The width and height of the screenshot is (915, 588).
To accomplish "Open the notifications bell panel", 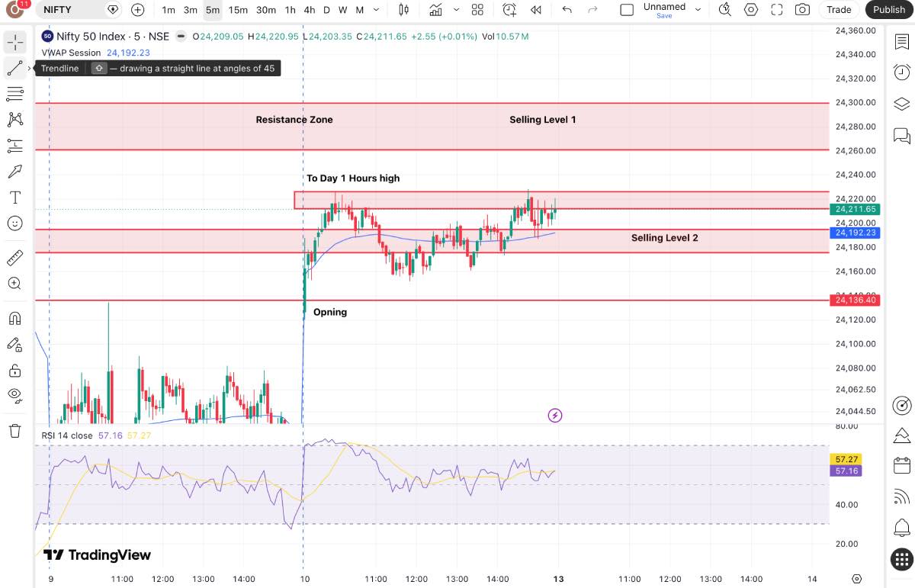I will tap(902, 527).
